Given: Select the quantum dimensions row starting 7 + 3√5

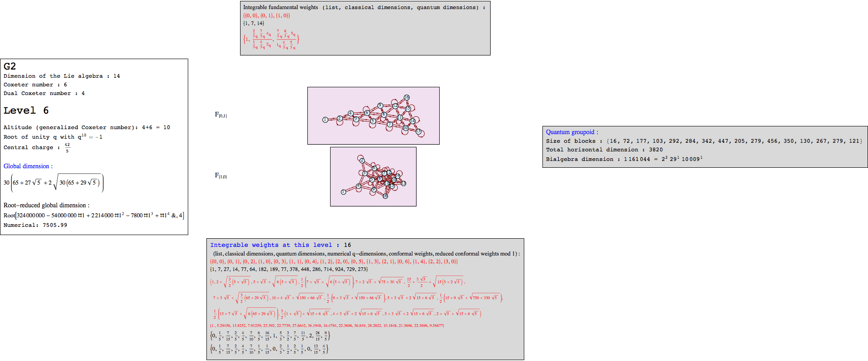Looking at the screenshot, I should pos(357,298).
